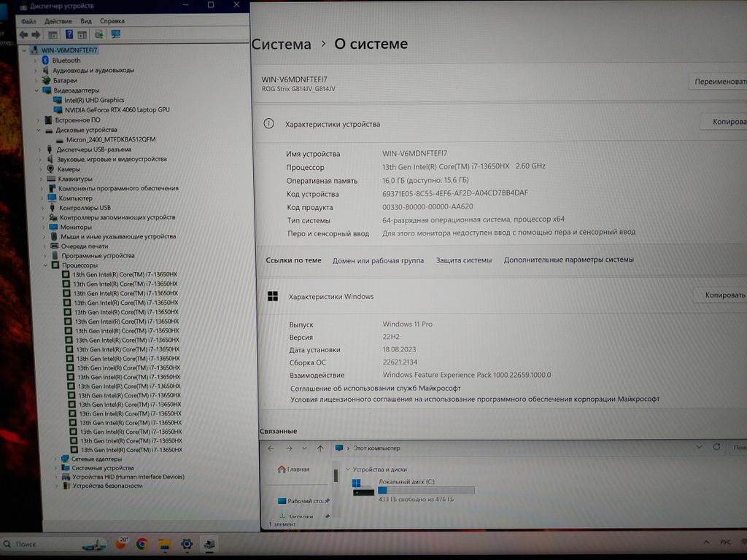Image resolution: width=747 pixels, height=560 pixels.
Task: Collapse the Процессоры tree node
Action: [x=46, y=266]
